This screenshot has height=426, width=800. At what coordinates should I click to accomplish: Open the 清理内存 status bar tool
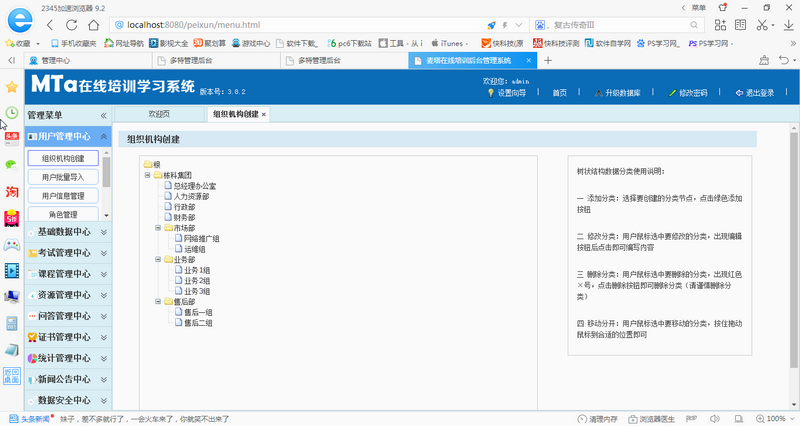point(603,419)
